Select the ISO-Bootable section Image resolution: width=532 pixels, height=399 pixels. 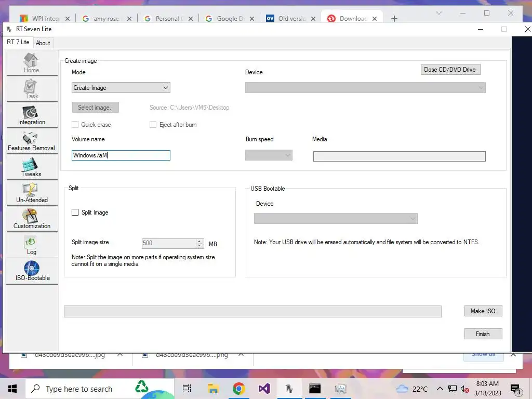click(x=32, y=271)
